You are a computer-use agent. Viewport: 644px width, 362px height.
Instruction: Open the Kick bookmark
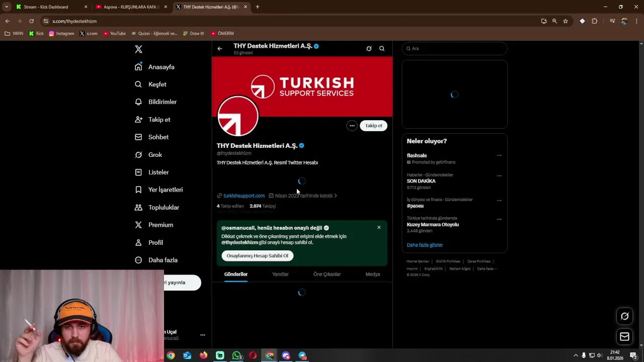(36, 34)
